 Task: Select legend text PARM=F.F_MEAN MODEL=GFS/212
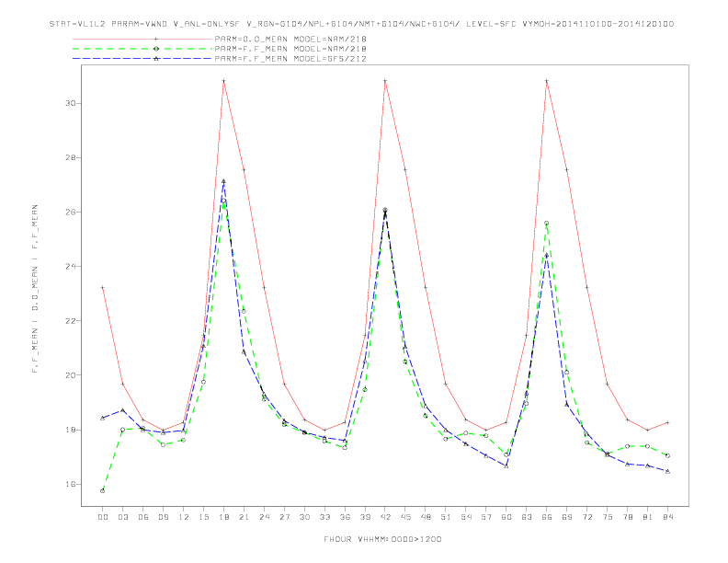pyautogui.click(x=290, y=59)
